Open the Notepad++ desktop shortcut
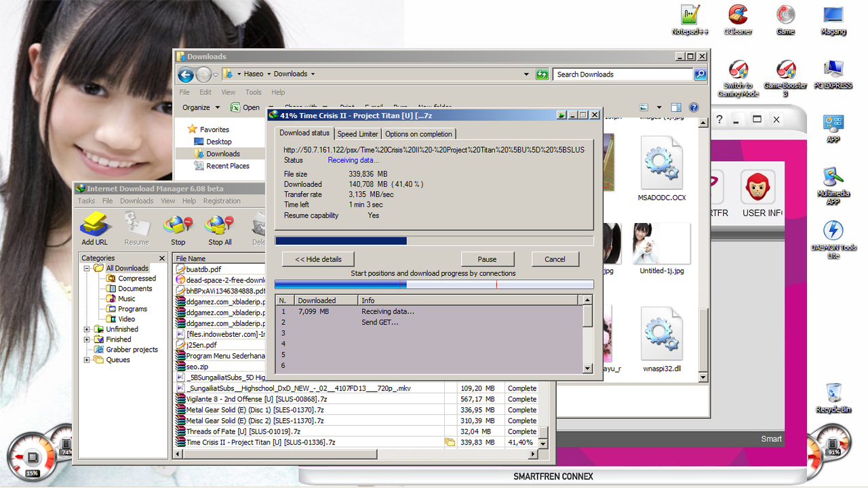 690,19
